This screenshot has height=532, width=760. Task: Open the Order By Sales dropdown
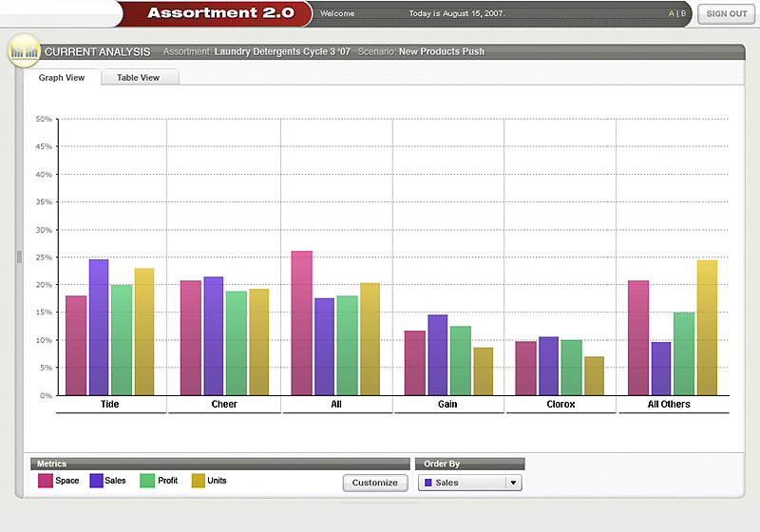tap(469, 483)
